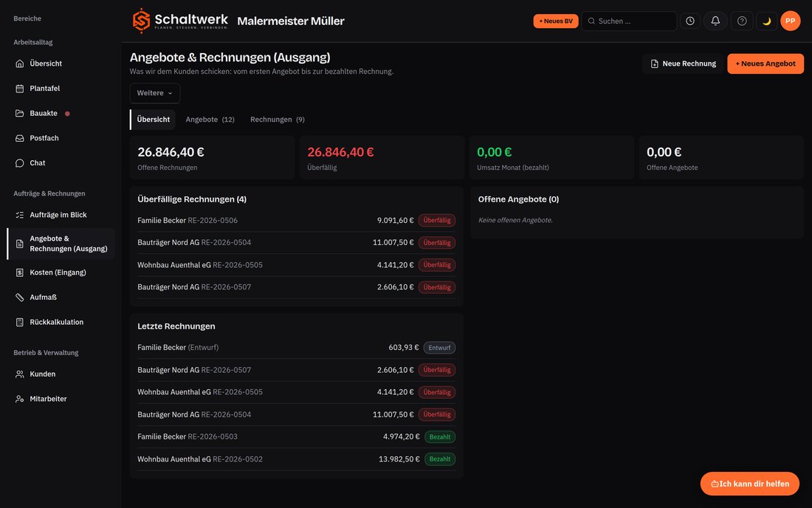Click the Überfällige Rechnungen (4) heading
This screenshot has width=812, height=508.
click(192, 199)
